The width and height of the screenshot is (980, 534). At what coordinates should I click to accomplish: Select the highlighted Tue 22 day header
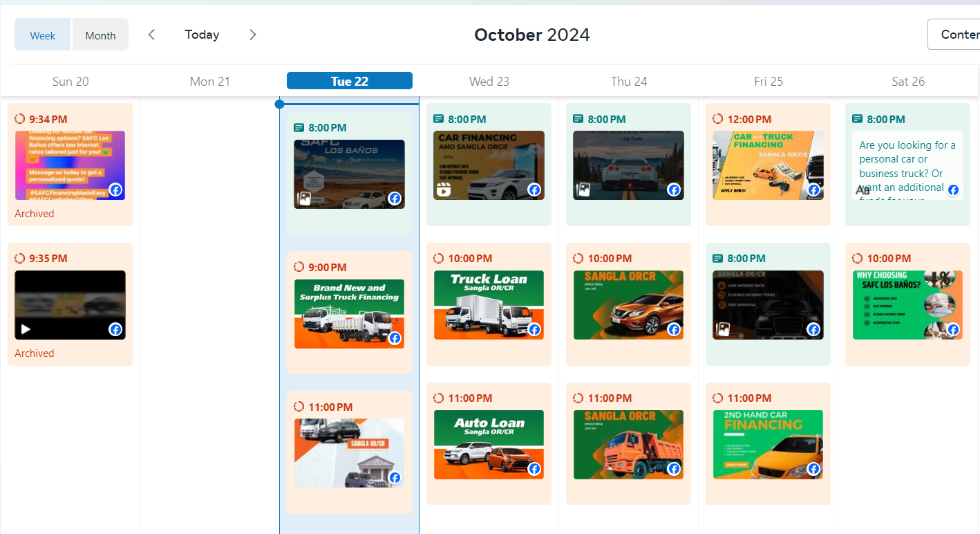coord(350,81)
